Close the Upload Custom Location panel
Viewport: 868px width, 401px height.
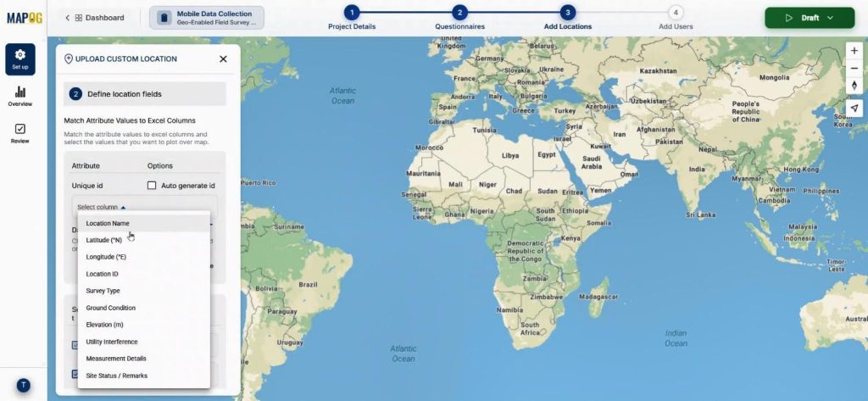point(223,59)
